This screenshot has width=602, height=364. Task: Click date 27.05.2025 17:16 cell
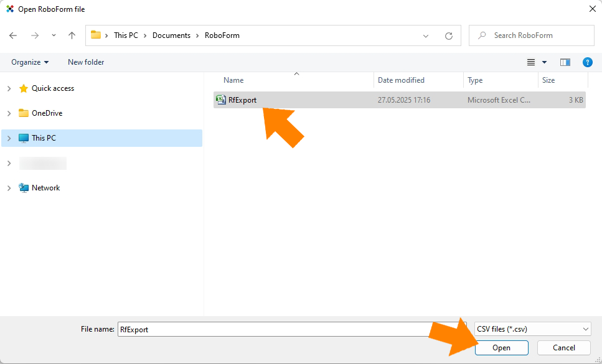(404, 100)
